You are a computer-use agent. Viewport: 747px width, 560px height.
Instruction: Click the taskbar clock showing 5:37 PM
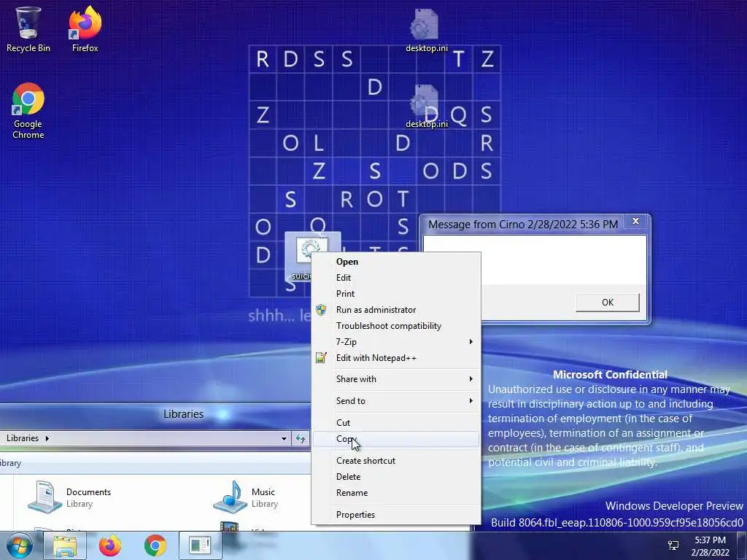tap(710, 545)
